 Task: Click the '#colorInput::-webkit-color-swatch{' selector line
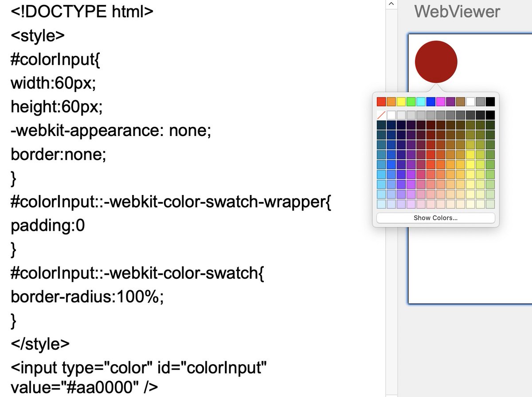pyautogui.click(x=137, y=274)
